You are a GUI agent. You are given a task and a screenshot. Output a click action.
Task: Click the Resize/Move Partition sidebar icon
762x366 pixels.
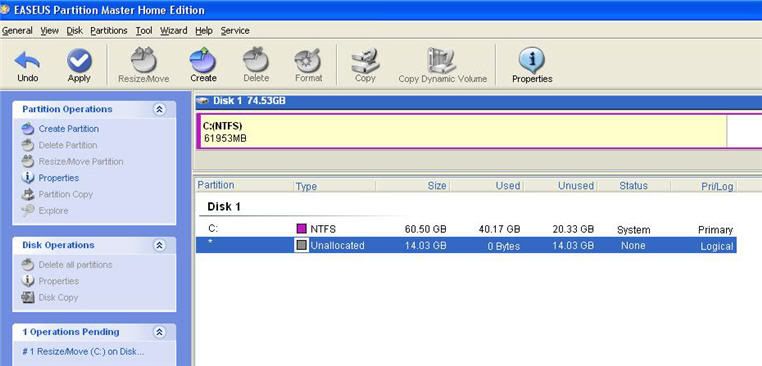[x=28, y=161]
